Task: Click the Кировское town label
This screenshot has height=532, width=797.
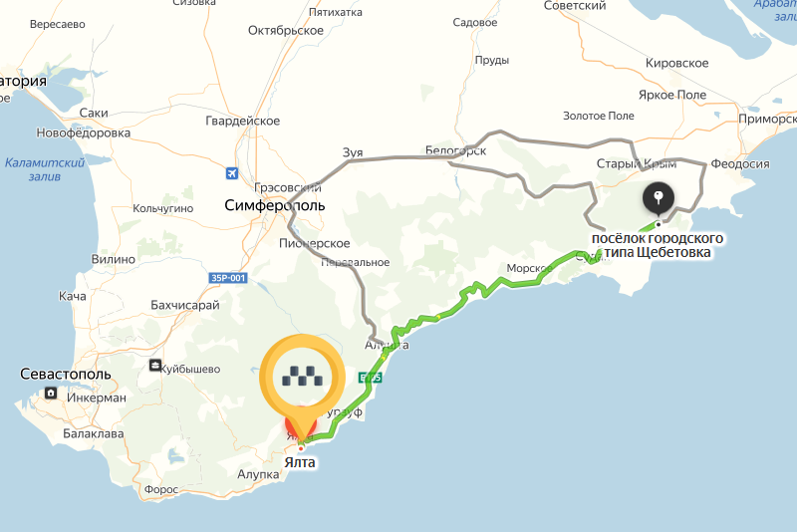Action: pos(677,63)
